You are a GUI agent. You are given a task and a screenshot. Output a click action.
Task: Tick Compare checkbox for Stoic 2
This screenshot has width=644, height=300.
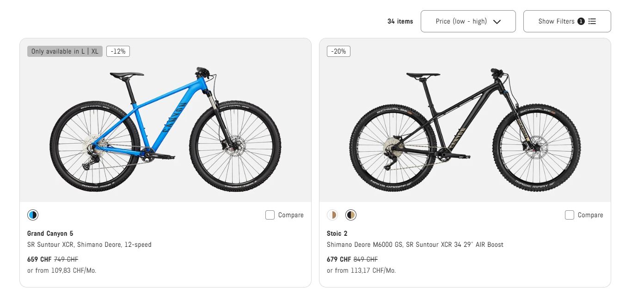coord(570,215)
